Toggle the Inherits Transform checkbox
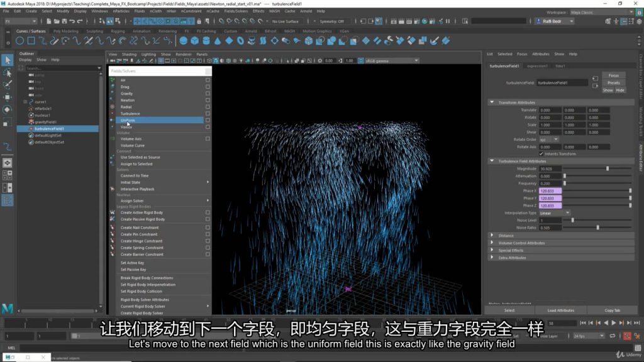 [541, 154]
